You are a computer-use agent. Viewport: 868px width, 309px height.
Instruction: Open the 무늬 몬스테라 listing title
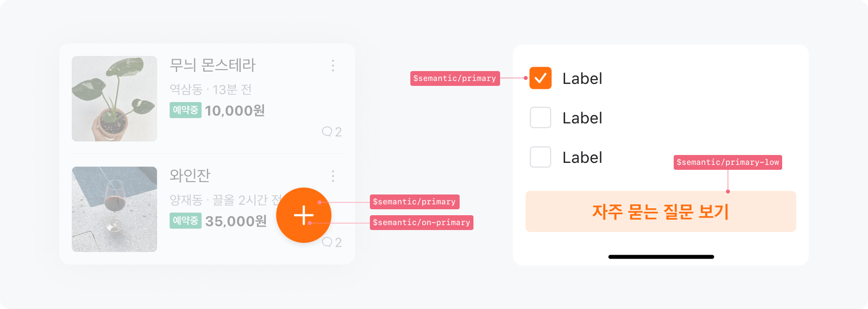click(x=213, y=65)
